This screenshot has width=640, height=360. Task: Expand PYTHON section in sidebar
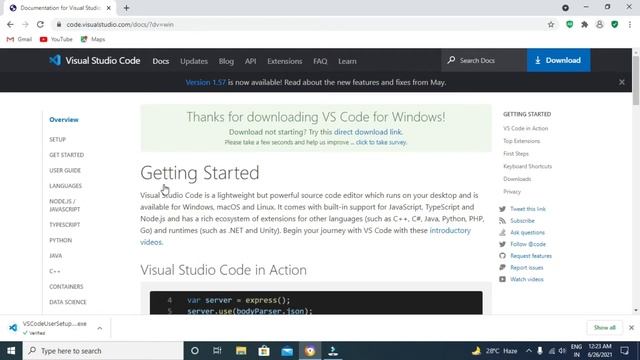pos(60,240)
